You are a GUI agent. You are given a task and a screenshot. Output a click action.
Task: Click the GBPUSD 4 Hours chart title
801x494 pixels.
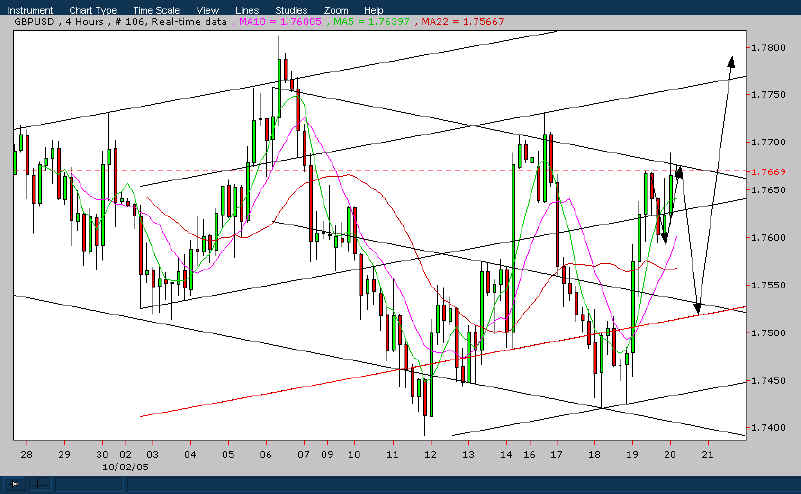coord(121,21)
